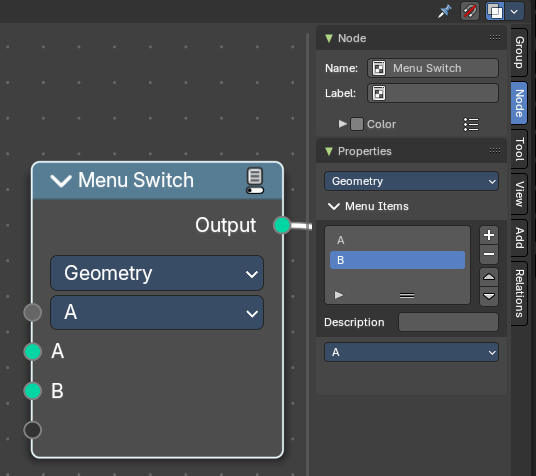Click the empty Label field

pyautogui.click(x=433, y=93)
